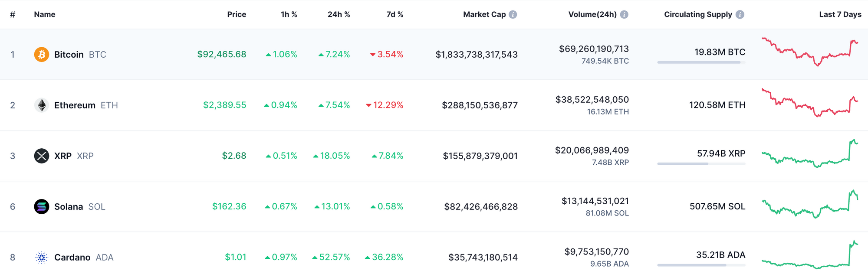Click the Circulating Supply info icon
Screen dimensions: 868x274
pos(740,15)
